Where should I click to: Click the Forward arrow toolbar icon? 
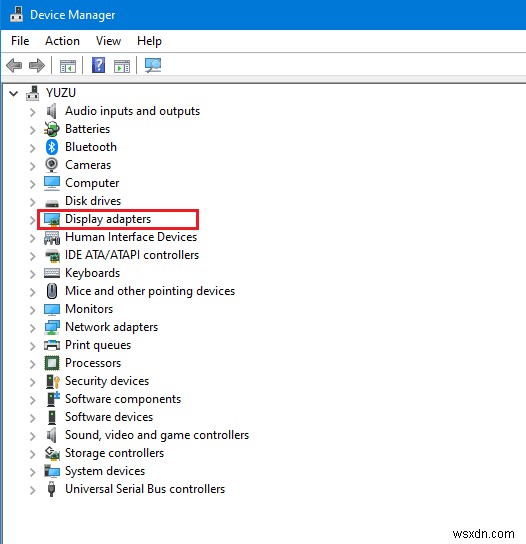37,65
